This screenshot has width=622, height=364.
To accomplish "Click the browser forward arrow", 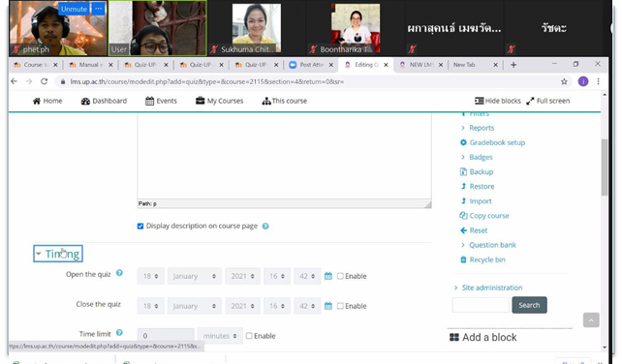I will (29, 81).
